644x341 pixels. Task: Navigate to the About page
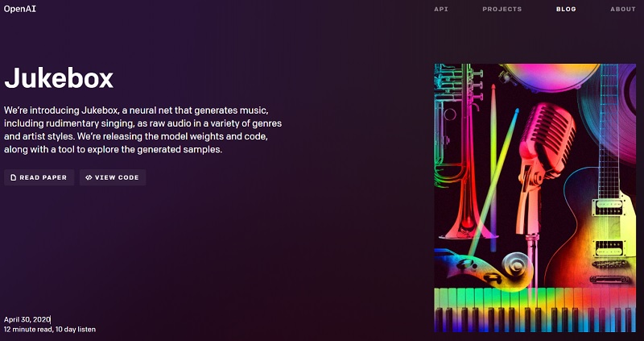[x=622, y=9]
